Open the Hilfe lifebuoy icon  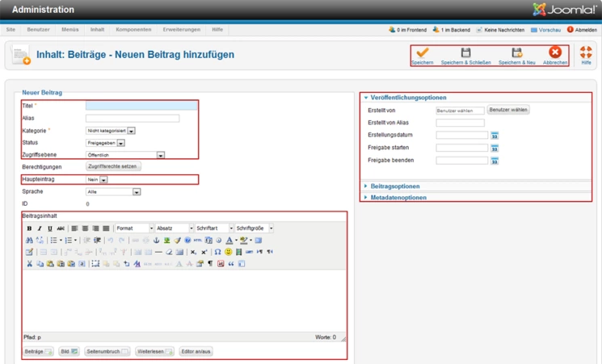click(586, 52)
